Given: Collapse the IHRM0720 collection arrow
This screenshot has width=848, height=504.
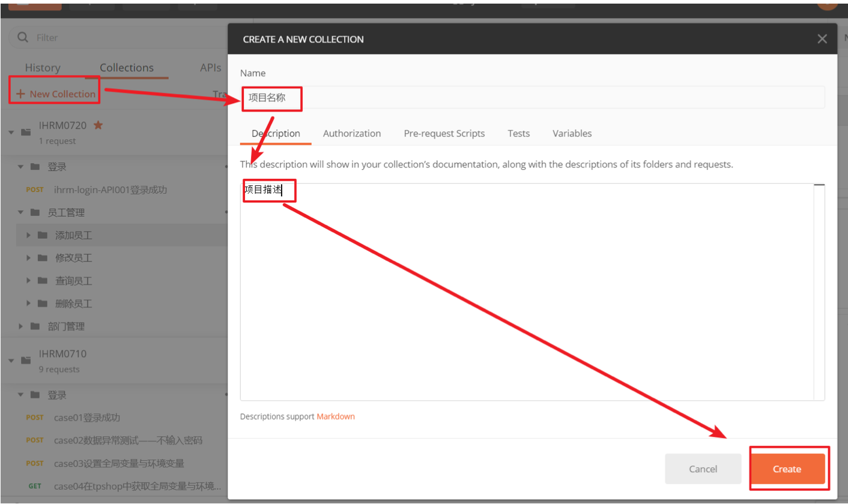Looking at the screenshot, I should [x=11, y=132].
